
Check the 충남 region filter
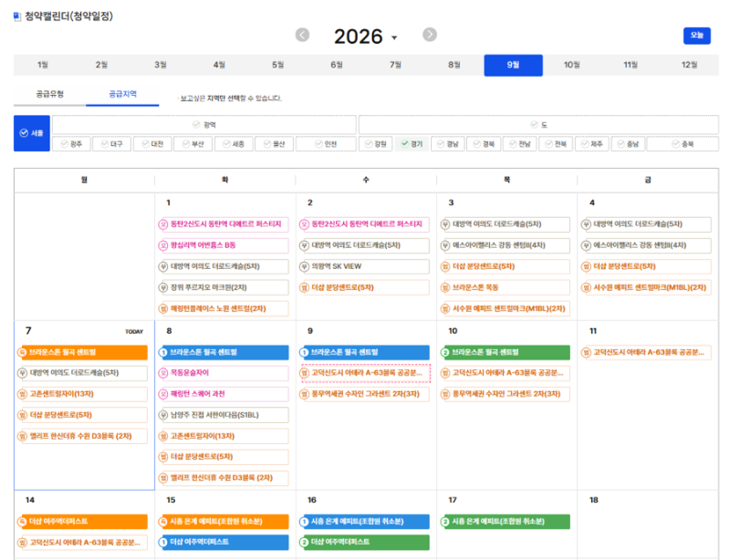628,144
